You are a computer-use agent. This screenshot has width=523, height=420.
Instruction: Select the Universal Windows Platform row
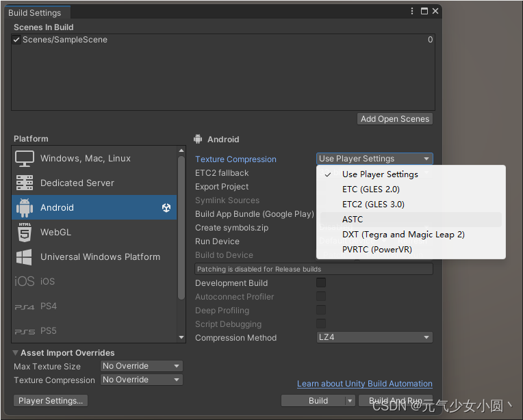(x=94, y=257)
